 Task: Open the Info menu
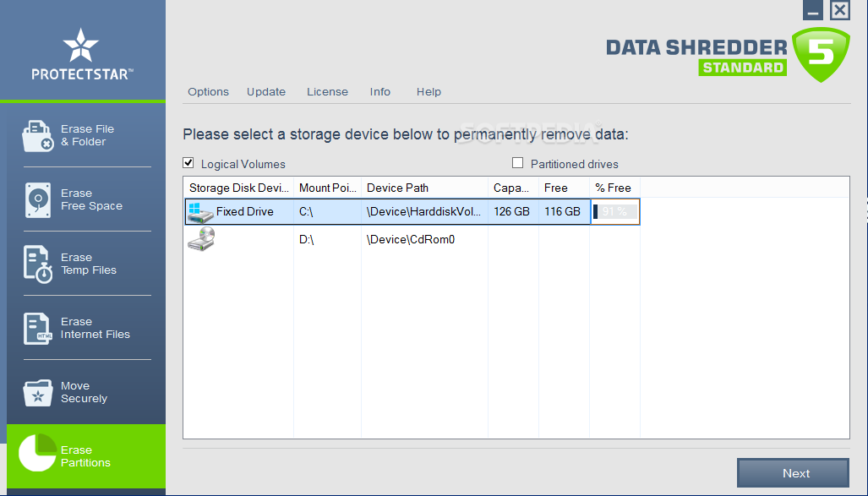(380, 92)
